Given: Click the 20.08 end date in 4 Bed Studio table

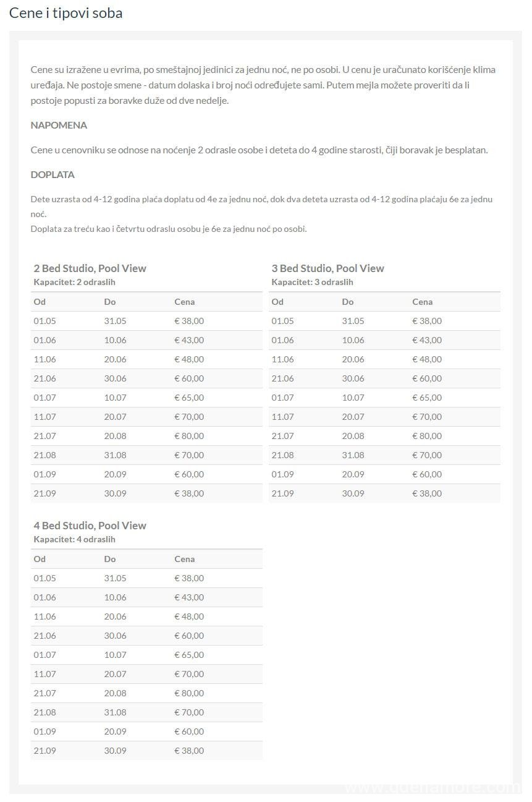Looking at the screenshot, I should (115, 693).
